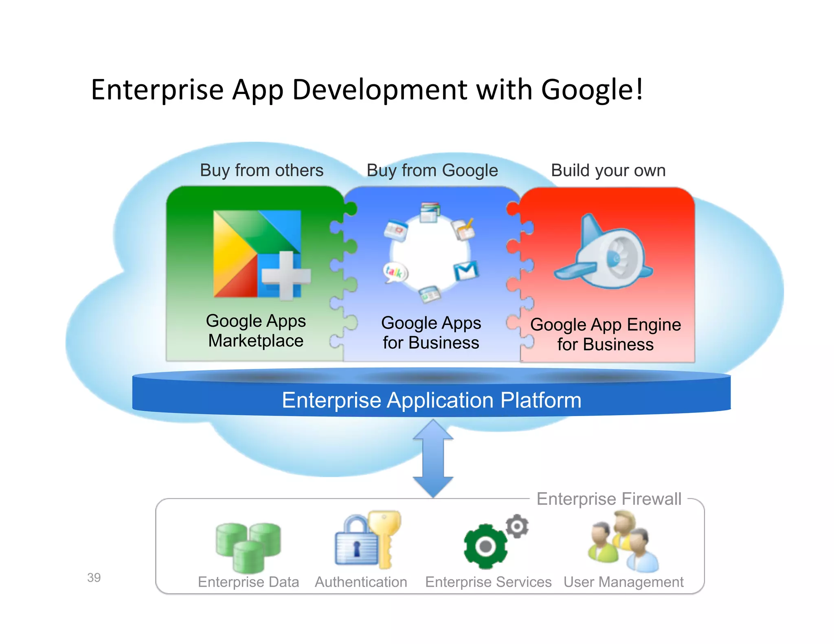
Task: Click the 'Google Apps for Business' label
Action: [x=431, y=333]
